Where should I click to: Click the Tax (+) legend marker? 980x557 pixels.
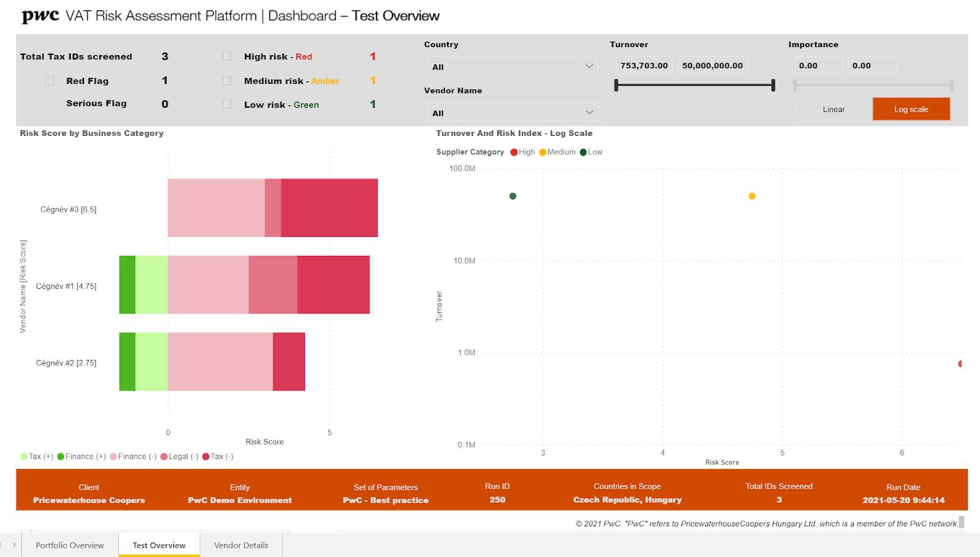click(x=24, y=457)
